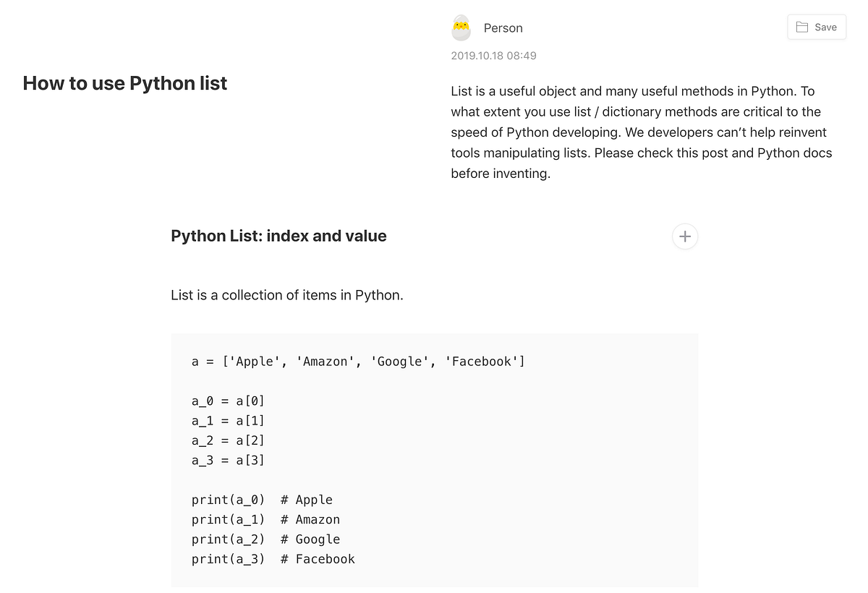Click the title How to use Python list
The height and width of the screenshot is (593, 868).
tap(125, 83)
